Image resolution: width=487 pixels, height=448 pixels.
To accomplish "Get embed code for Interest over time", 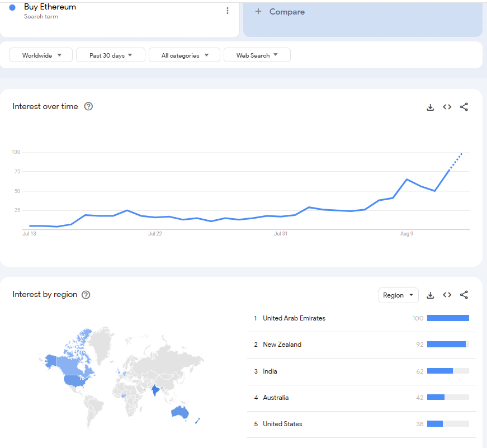I will click(447, 107).
